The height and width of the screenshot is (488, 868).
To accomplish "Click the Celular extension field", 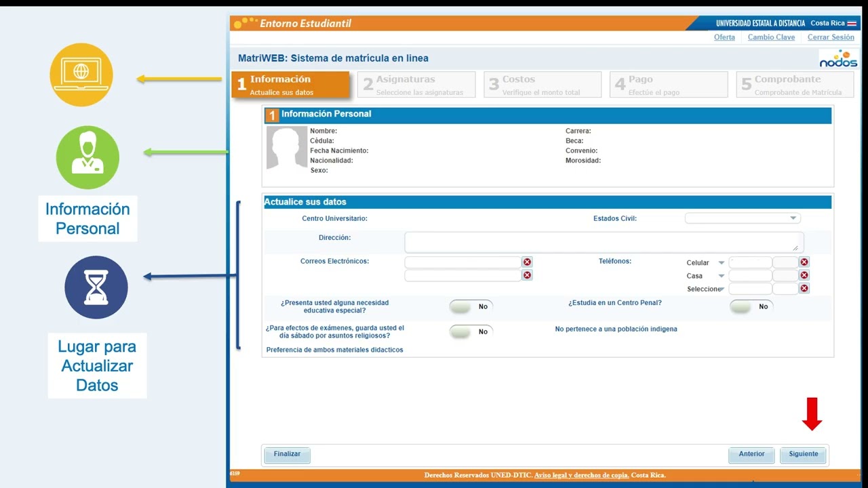I will (785, 262).
